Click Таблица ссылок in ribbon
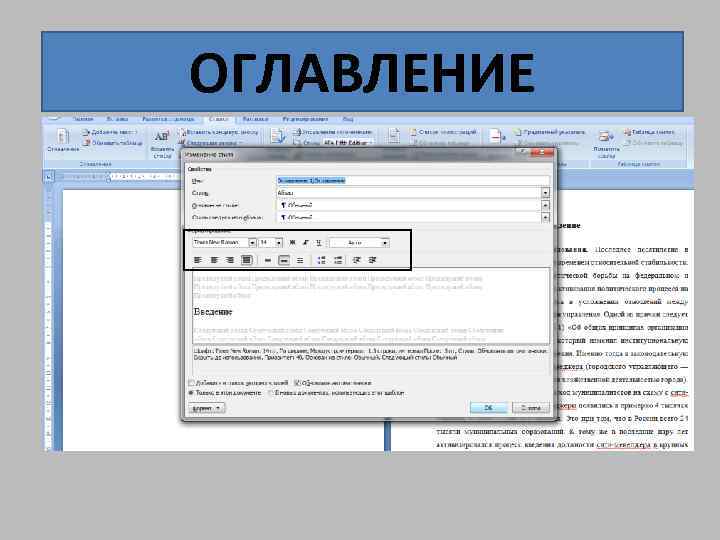This screenshot has height=540, width=720. [649, 132]
